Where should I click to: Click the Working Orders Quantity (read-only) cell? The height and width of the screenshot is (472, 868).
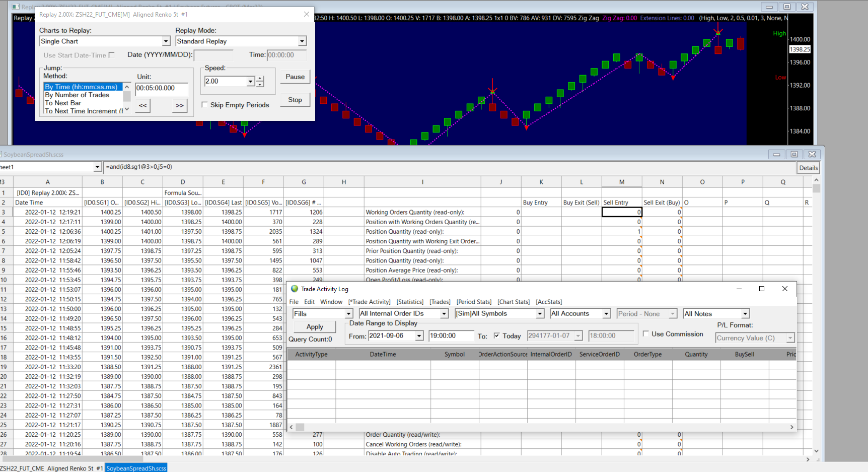tap(423, 212)
